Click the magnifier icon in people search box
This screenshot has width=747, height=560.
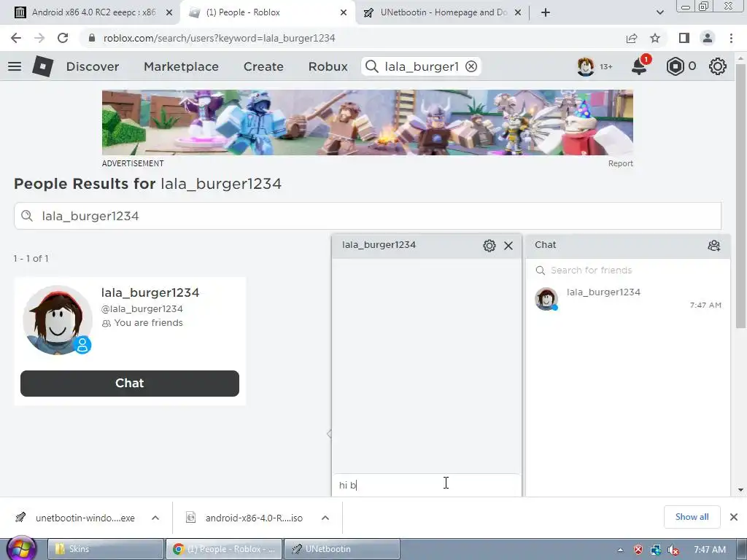click(27, 216)
